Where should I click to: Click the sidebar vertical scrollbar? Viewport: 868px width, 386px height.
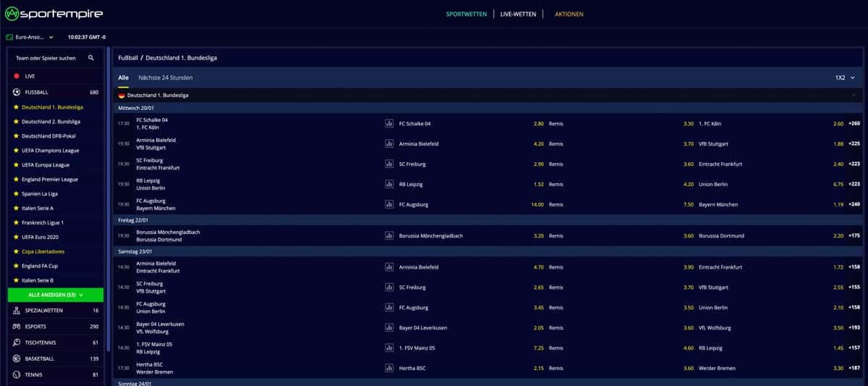click(109, 199)
